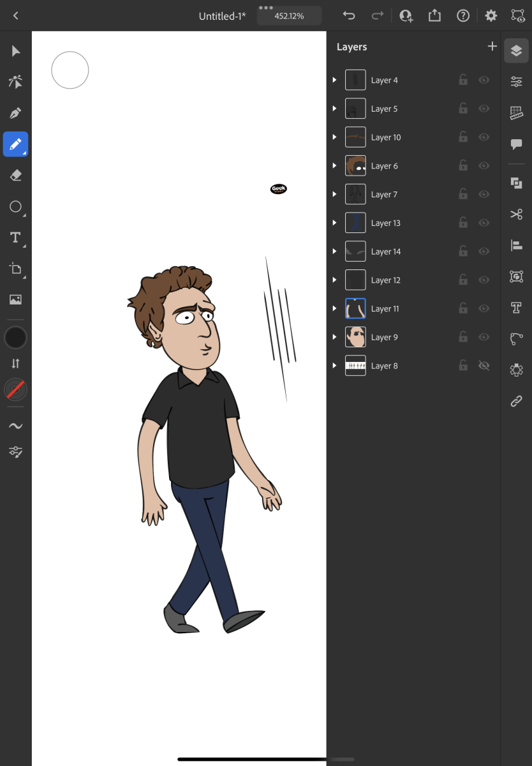532x766 pixels.
Task: Open the Align panel
Action: (x=516, y=245)
